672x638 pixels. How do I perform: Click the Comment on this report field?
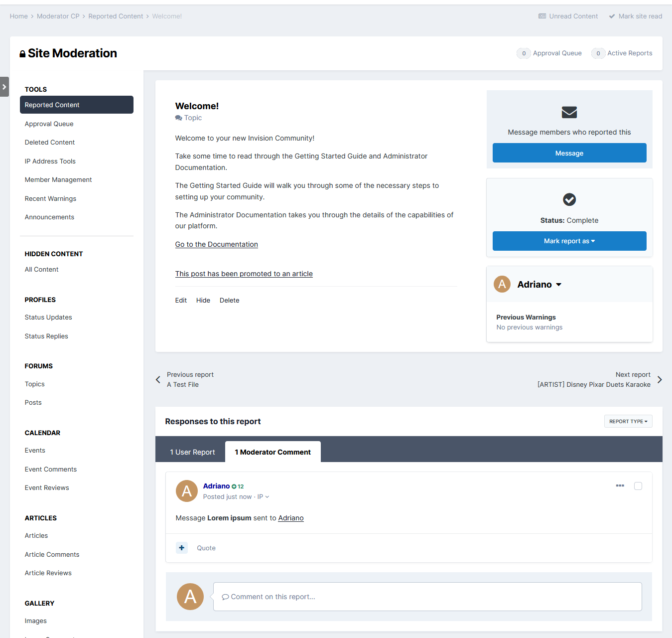(x=427, y=597)
